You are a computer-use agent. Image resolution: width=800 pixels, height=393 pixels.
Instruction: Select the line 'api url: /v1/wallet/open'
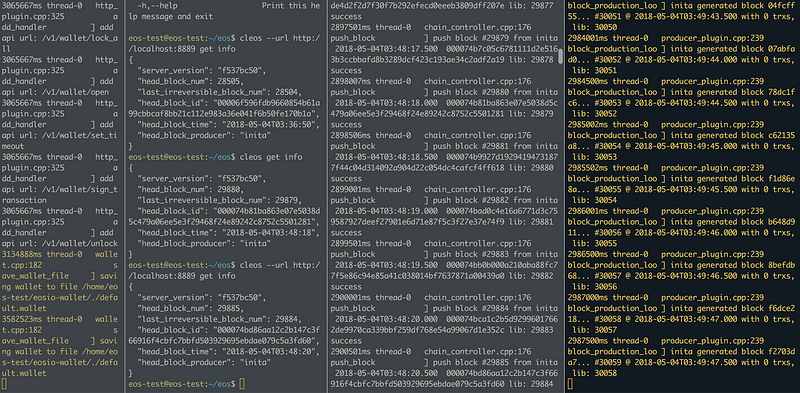55,92
